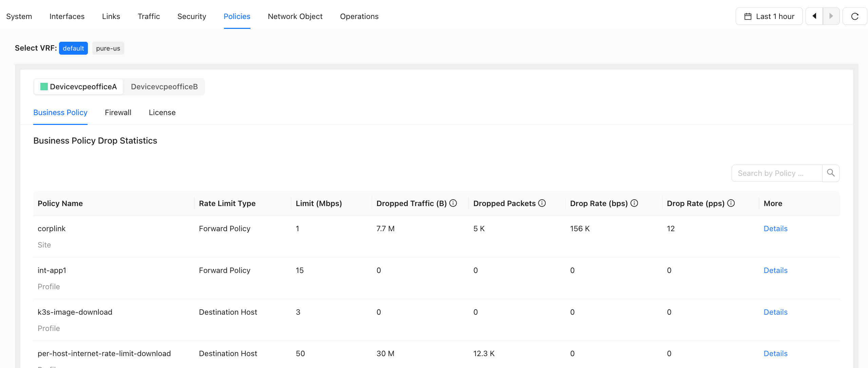
Task: Go to Network Object menu
Action: pos(295,16)
